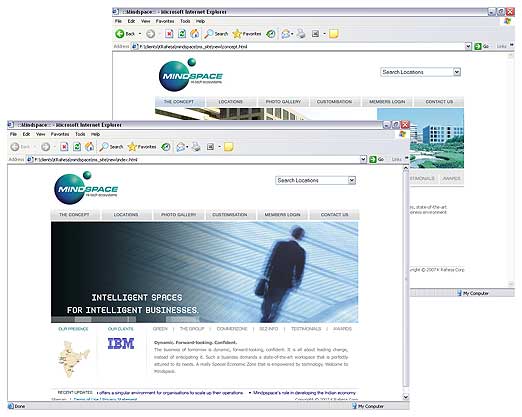Select CONTACT US tab in back concept.html window

tap(439, 102)
